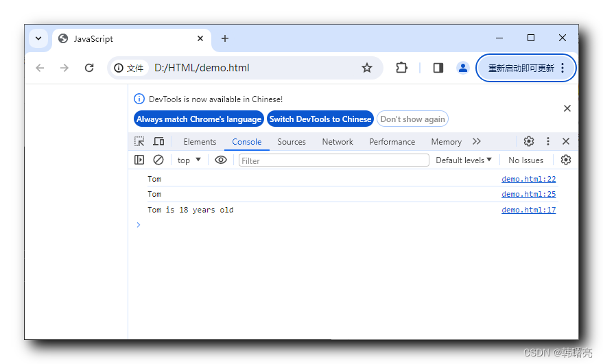The image size is (603, 364).
Task: Maximize the Chrome window
Action: pos(531,38)
